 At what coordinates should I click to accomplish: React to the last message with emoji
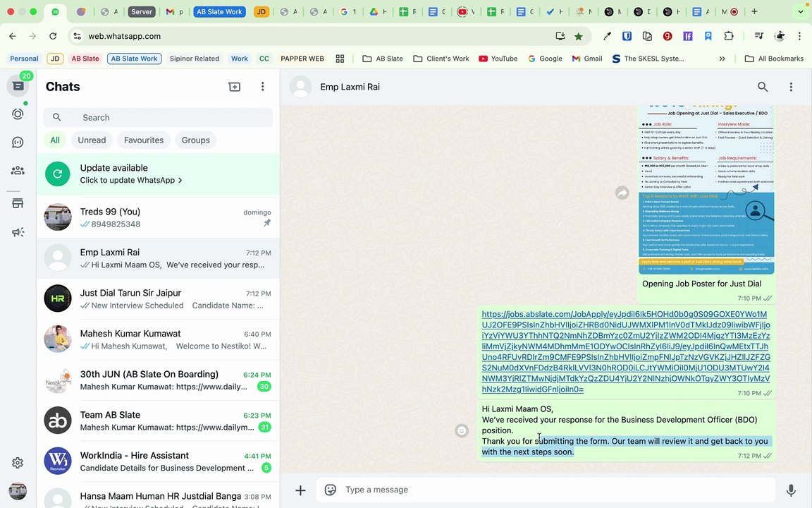462,430
